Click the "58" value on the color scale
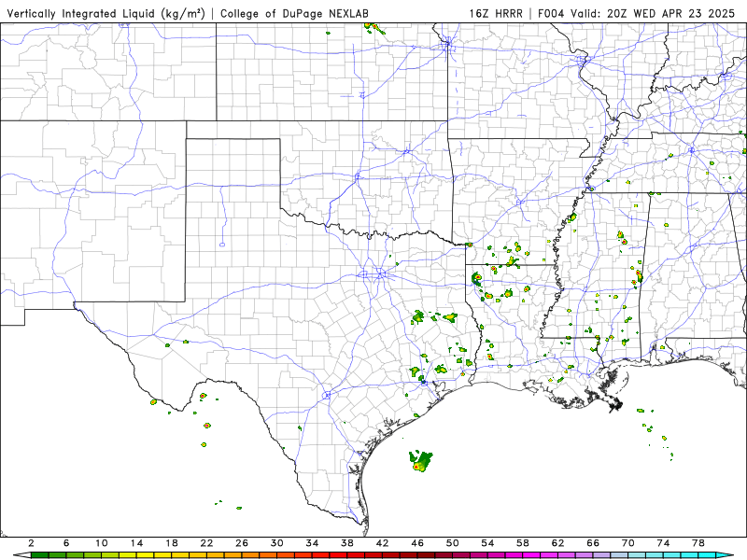The image size is (747, 560). [x=523, y=543]
